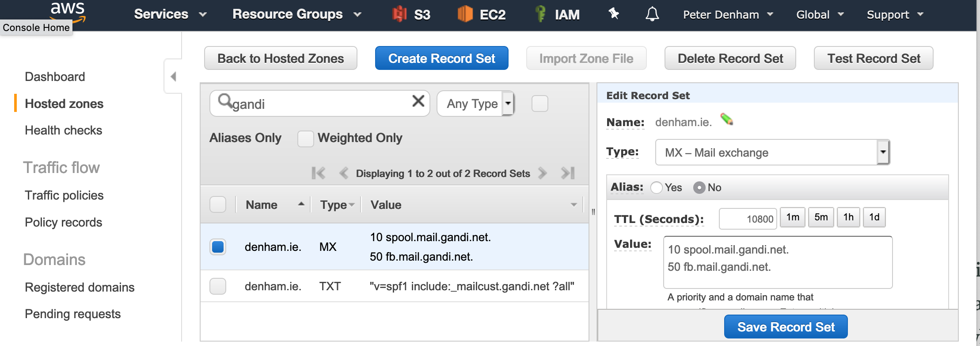Collapse the left navigation pane arrow
980x346 pixels.
[173, 77]
